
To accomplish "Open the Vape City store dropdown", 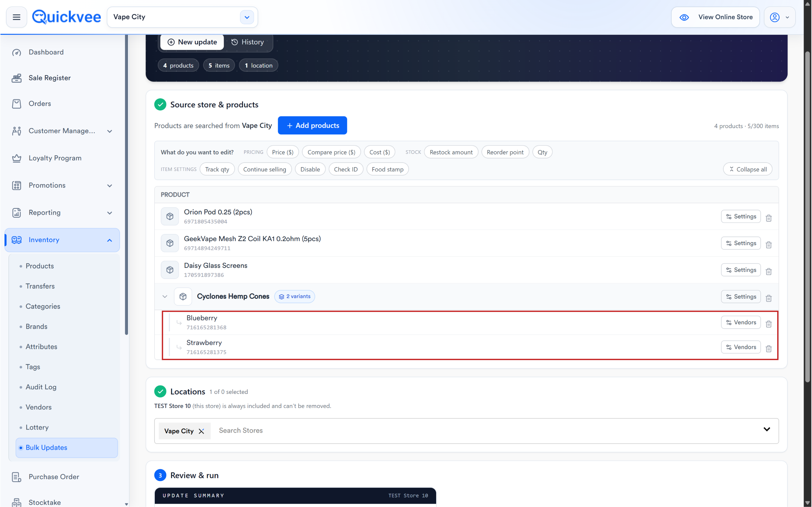I will pos(247,17).
